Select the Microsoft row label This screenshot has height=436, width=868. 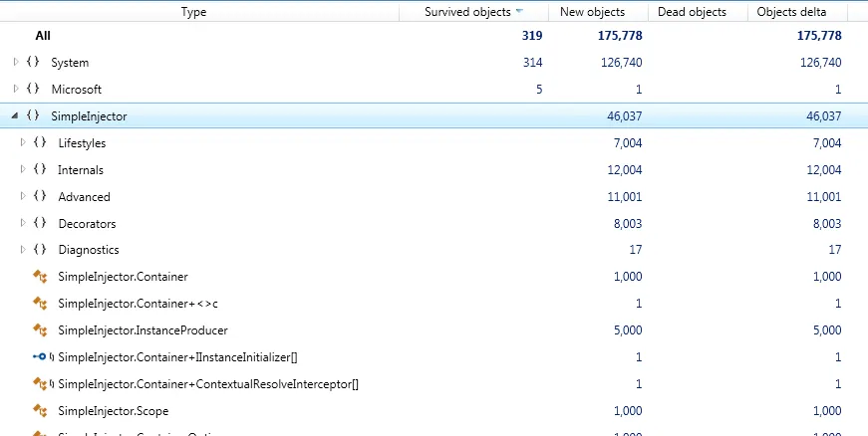pos(77,89)
